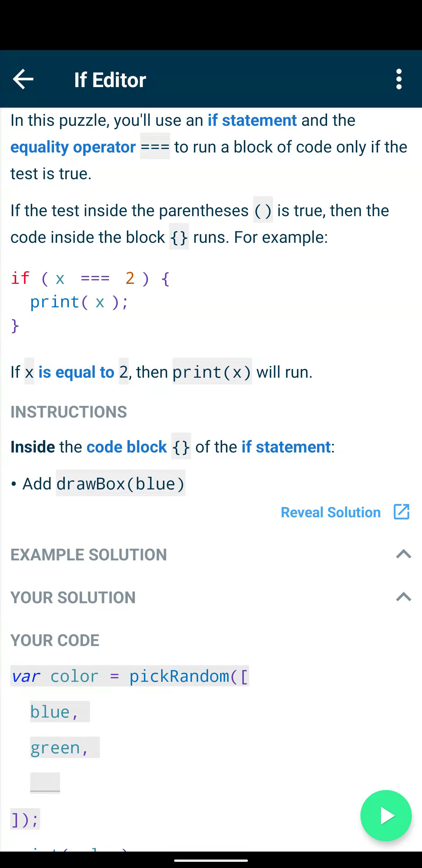
Task: Open the Reveal Solution external-link icon
Action: pos(401,512)
